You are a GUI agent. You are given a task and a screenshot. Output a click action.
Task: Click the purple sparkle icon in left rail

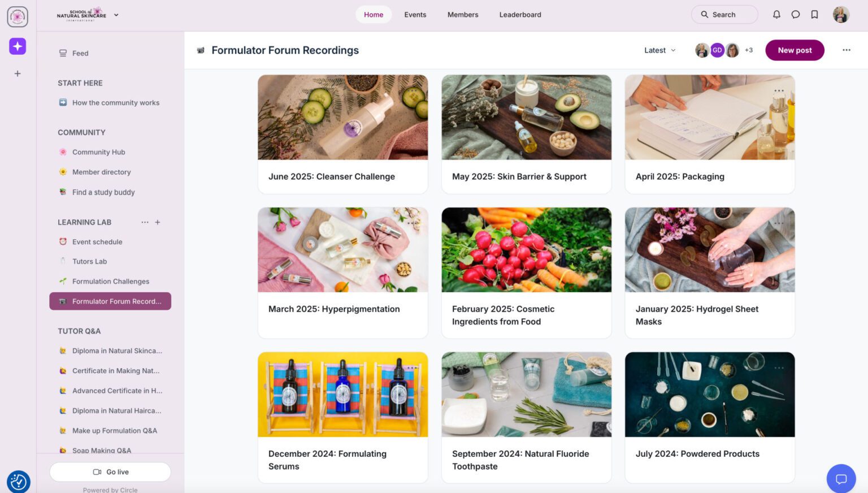point(18,46)
